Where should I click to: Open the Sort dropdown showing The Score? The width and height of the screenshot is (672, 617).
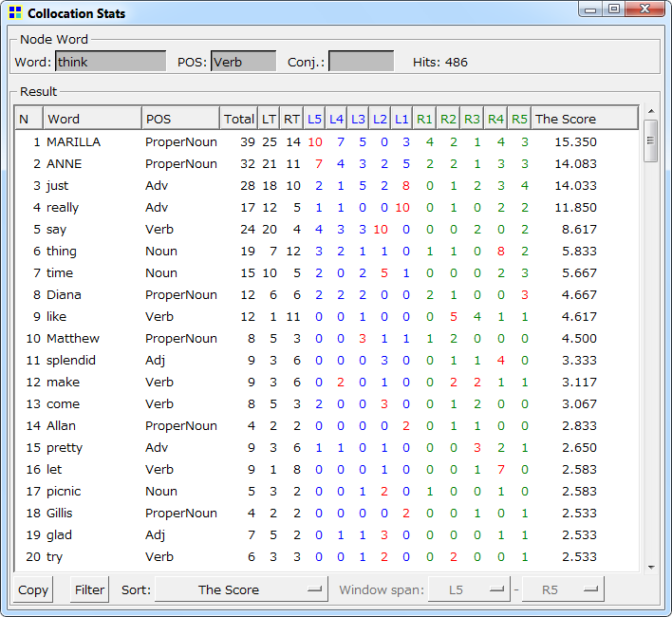pyautogui.click(x=241, y=589)
